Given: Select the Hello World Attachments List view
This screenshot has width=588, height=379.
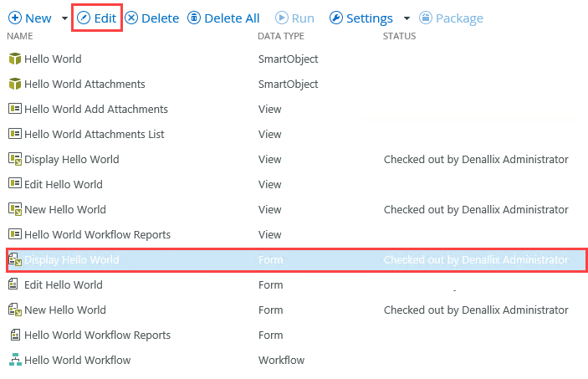Looking at the screenshot, I should pyautogui.click(x=94, y=135).
